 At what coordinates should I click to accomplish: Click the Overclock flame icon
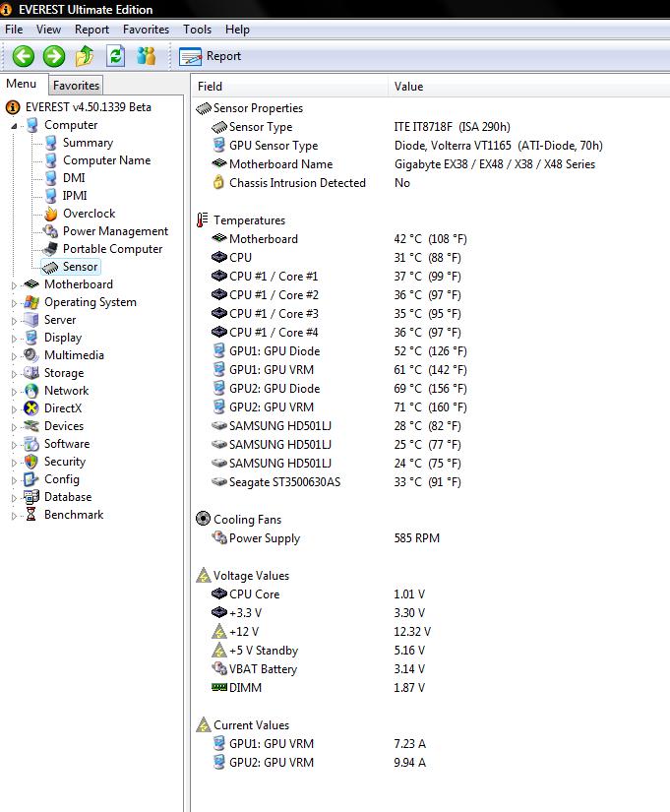click(x=51, y=214)
